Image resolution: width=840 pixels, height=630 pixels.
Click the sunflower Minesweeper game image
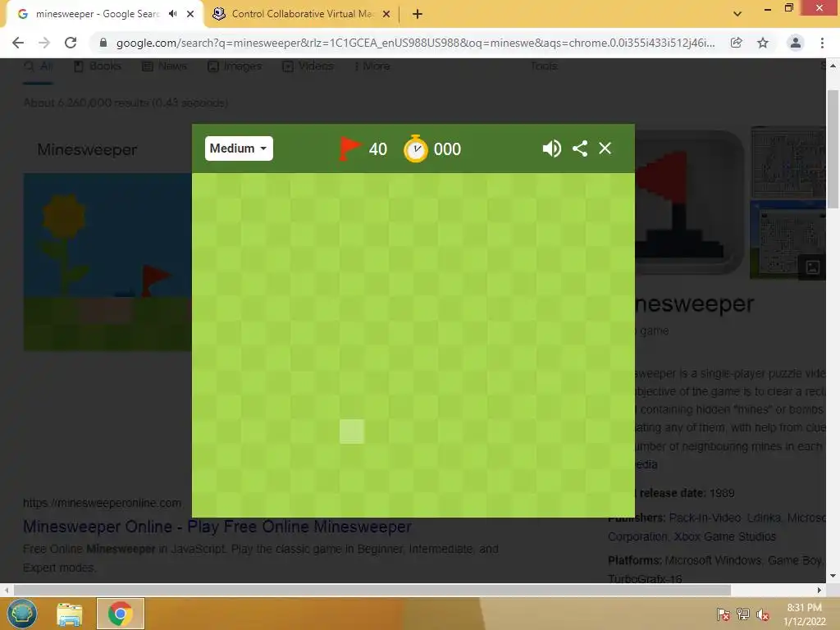(107, 262)
